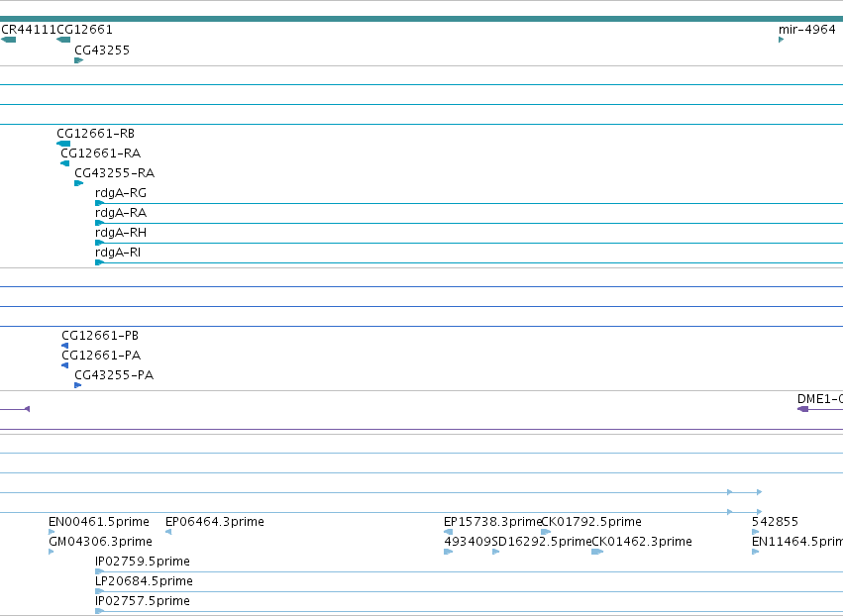The height and width of the screenshot is (616, 843).
Task: Select the CR44111 gene arrow glyph
Action: [9, 40]
